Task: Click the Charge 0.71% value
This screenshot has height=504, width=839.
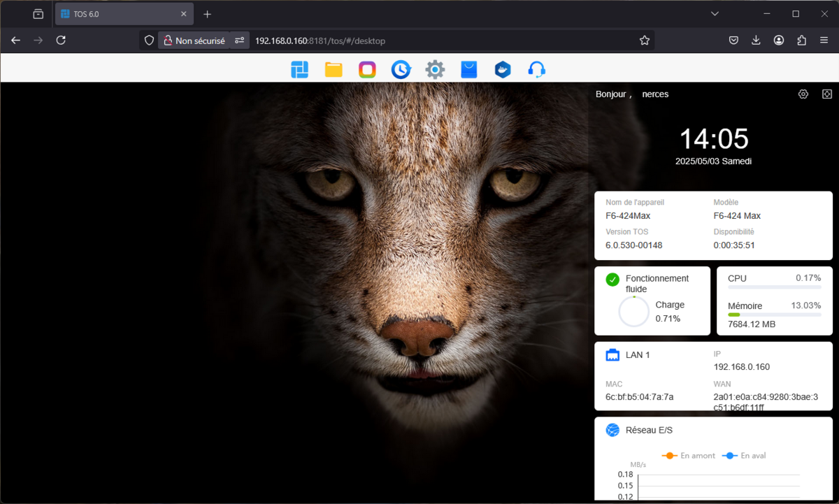Action: [x=668, y=319]
